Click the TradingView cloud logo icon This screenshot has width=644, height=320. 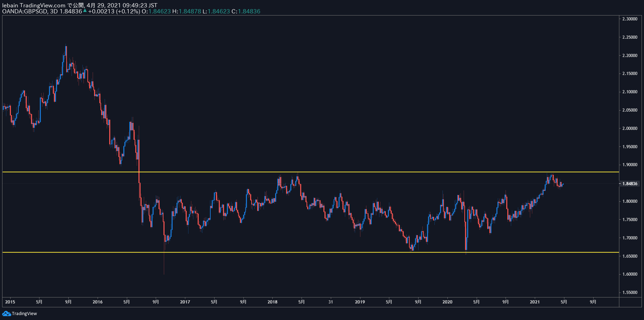click(6, 313)
